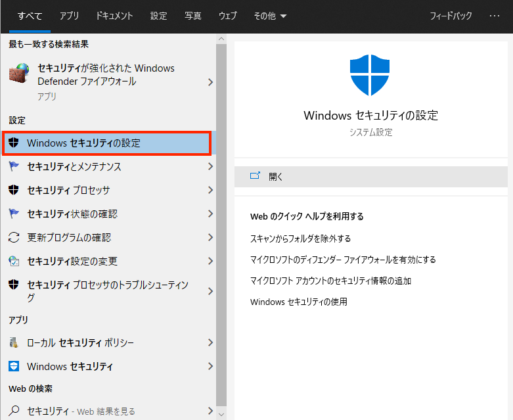The width and height of the screenshot is (513, 420).
Task: Click 開く to open the setting
Action: point(371,177)
